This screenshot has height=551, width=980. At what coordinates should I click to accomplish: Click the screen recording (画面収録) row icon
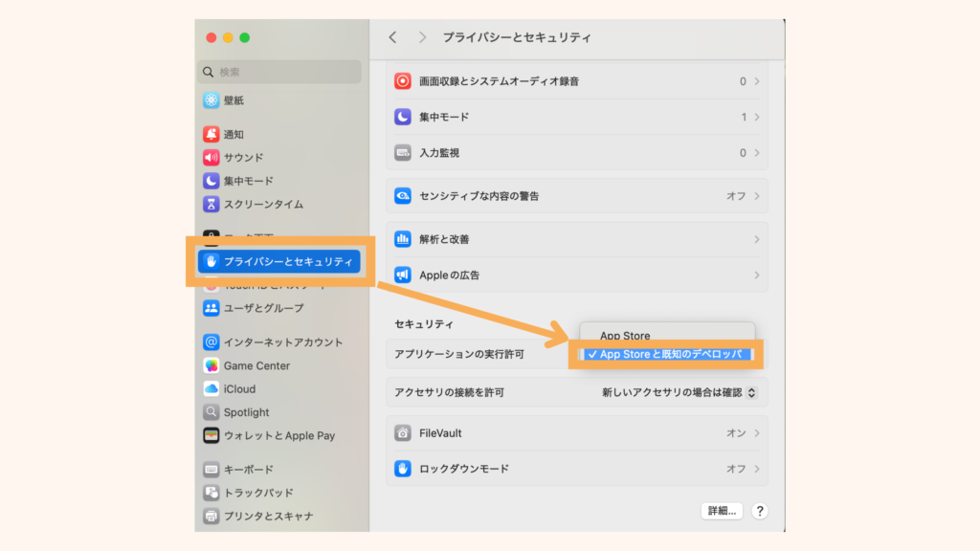click(x=402, y=81)
